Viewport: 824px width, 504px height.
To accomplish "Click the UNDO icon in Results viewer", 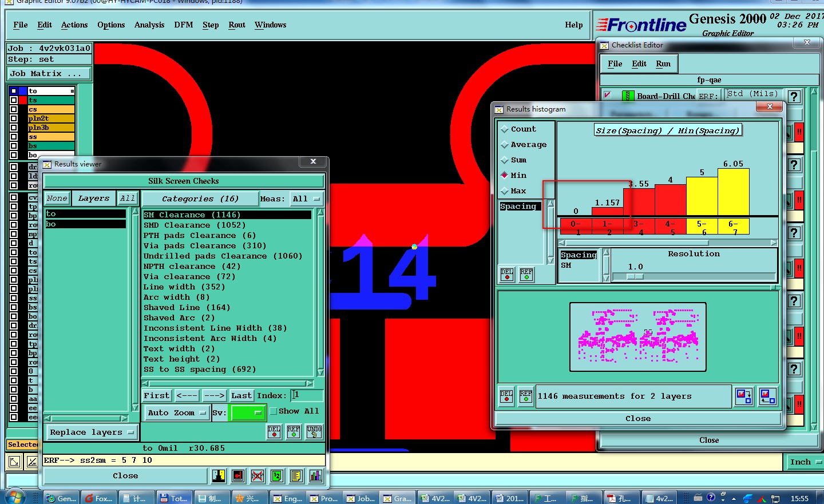I will coord(314,432).
